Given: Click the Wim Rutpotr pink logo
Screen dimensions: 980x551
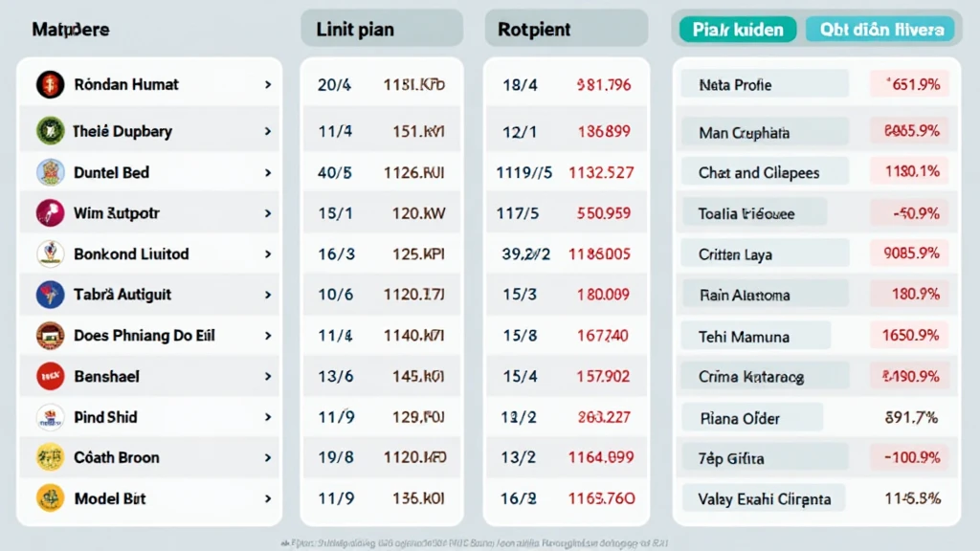Looking at the screenshot, I should pos(50,212).
